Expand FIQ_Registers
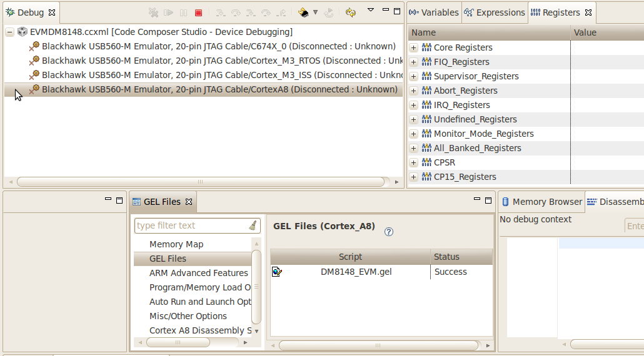Viewport: 644px width, 356px height. point(413,62)
